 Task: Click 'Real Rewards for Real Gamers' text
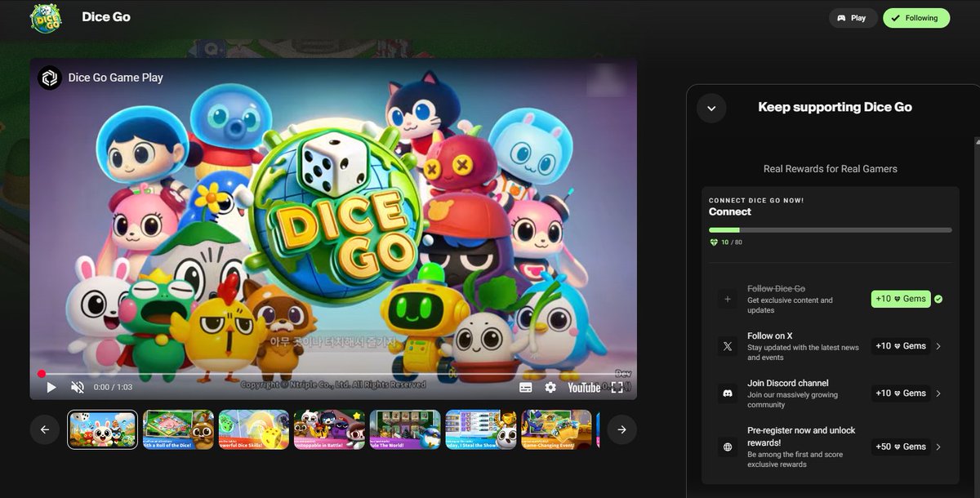pyautogui.click(x=831, y=169)
